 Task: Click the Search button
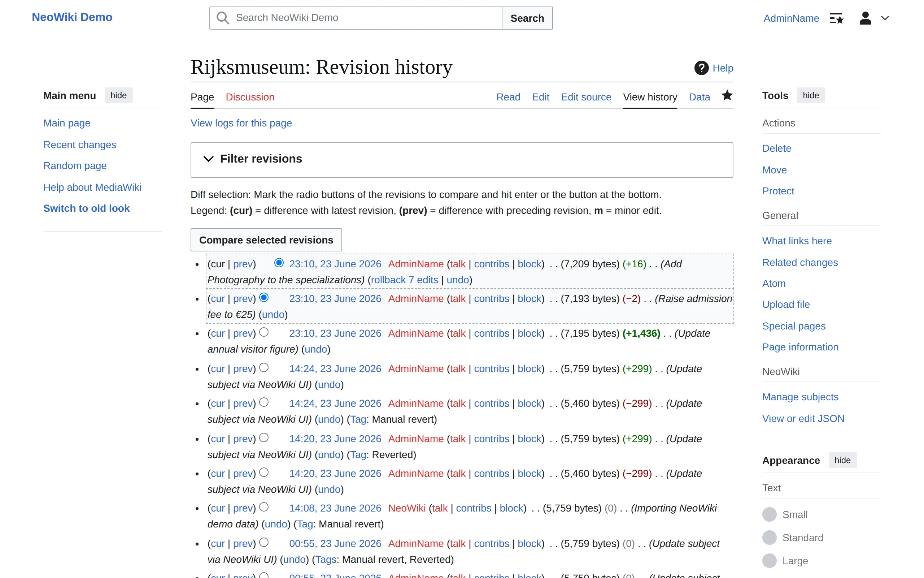pos(527,18)
